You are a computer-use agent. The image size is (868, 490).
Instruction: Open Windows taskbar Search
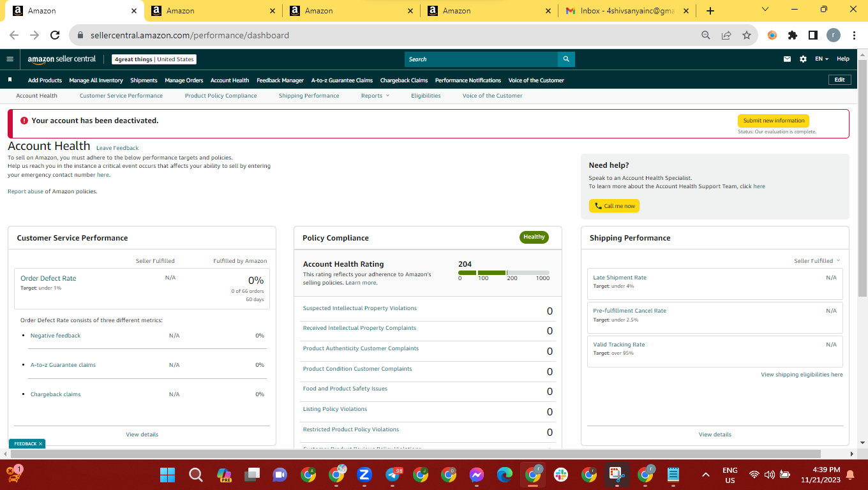click(x=195, y=475)
